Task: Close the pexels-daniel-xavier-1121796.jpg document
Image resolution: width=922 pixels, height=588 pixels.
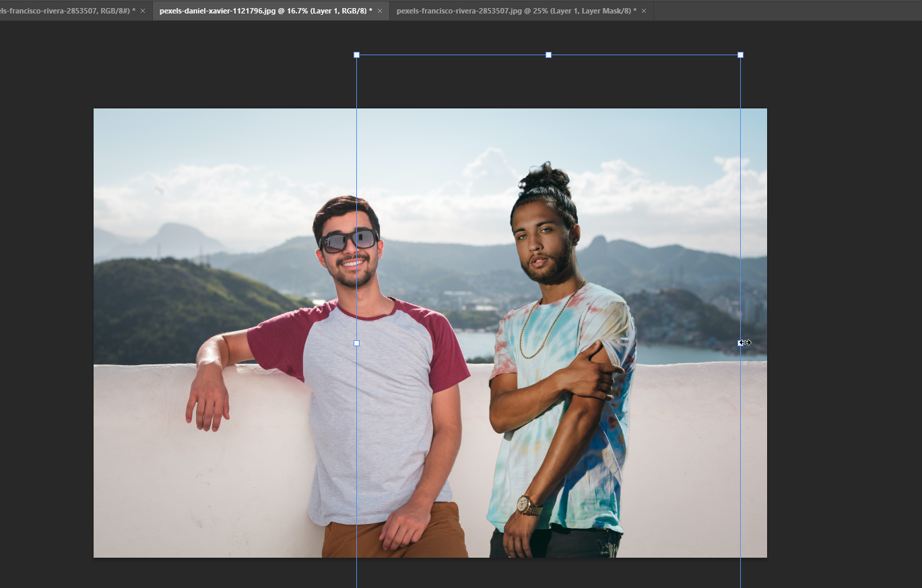Action: [380, 11]
